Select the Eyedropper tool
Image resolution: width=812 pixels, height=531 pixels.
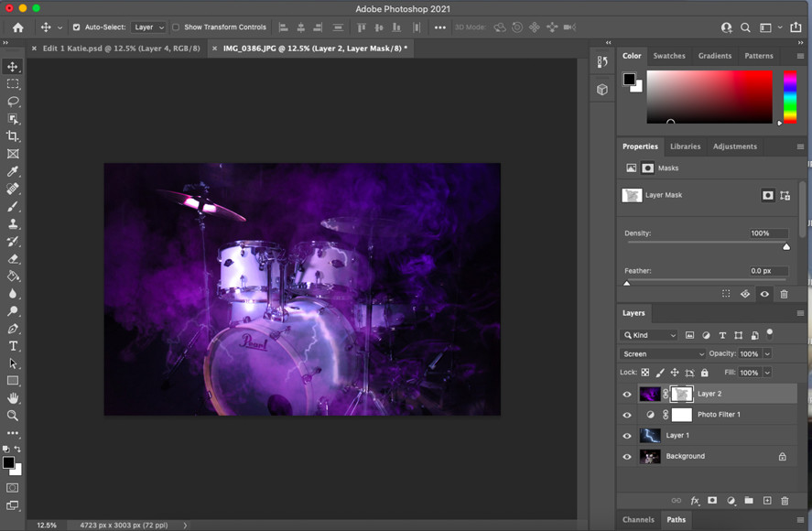tap(13, 171)
